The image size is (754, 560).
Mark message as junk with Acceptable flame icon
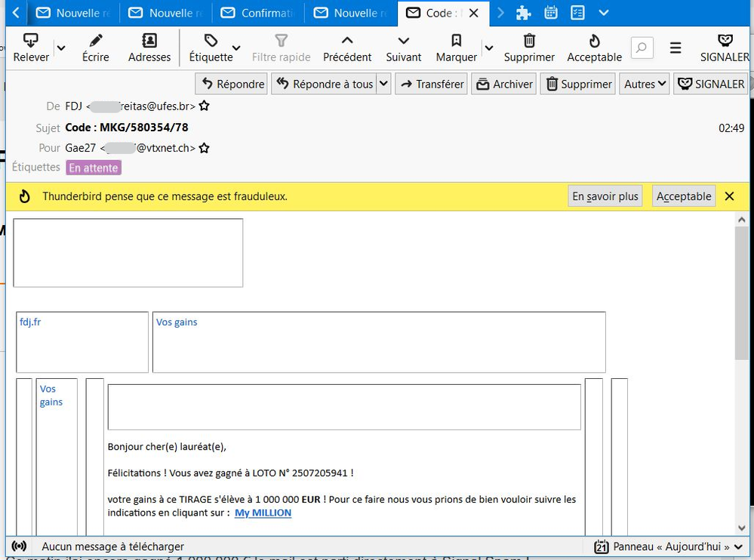tap(594, 42)
